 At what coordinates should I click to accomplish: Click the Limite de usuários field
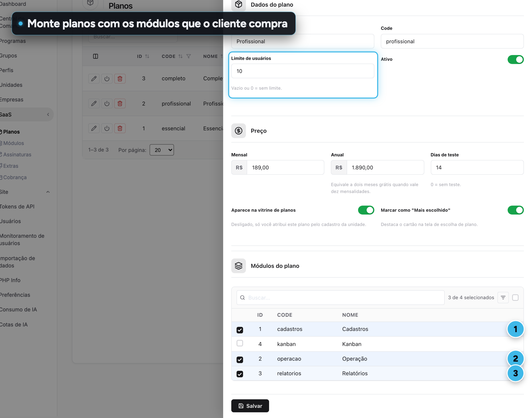coord(303,71)
